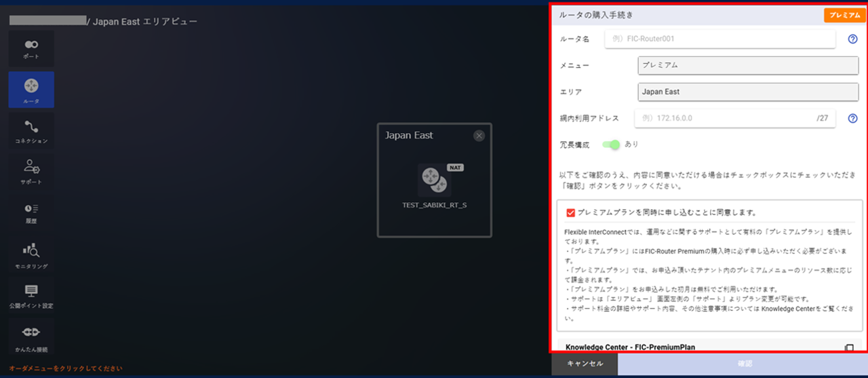Click the エリア field showing Japan East
The image size is (868, 378).
click(748, 92)
